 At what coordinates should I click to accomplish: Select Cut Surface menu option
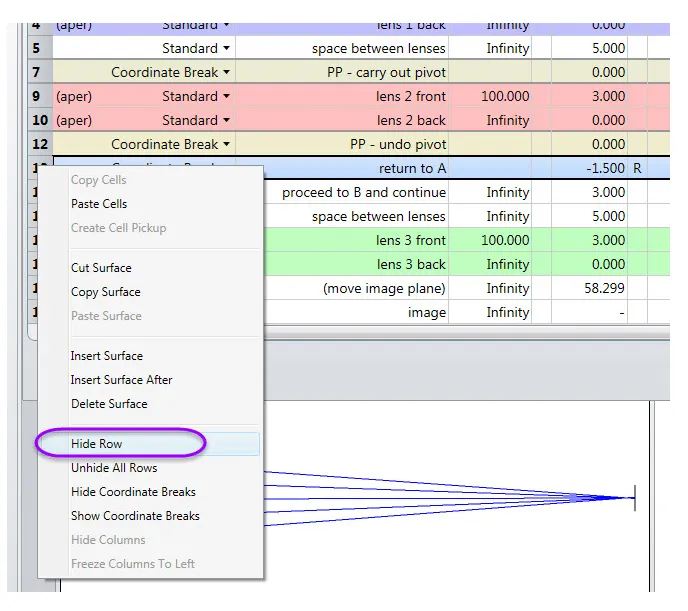pos(101,268)
